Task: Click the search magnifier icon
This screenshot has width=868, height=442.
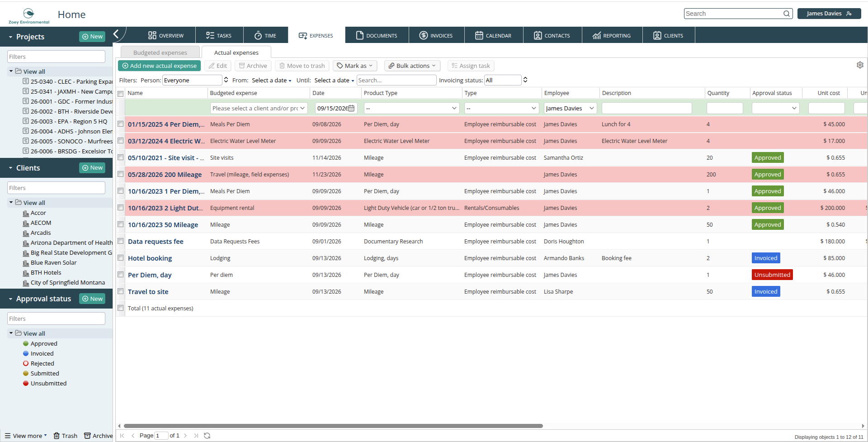Action: pos(787,14)
